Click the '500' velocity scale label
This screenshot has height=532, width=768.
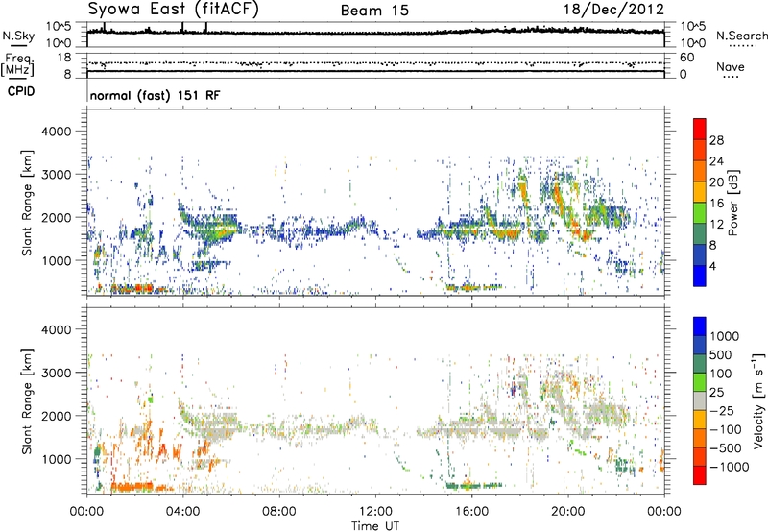tap(721, 355)
